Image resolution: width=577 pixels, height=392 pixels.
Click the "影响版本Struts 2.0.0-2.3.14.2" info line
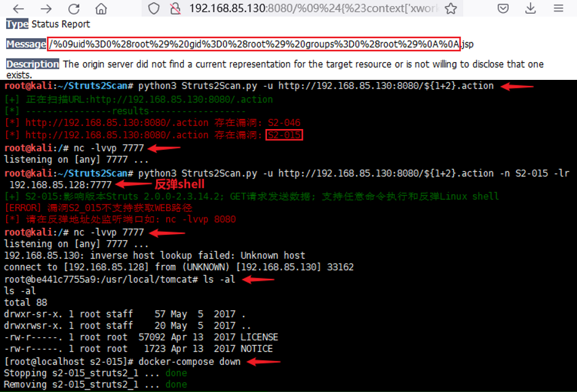click(x=252, y=197)
